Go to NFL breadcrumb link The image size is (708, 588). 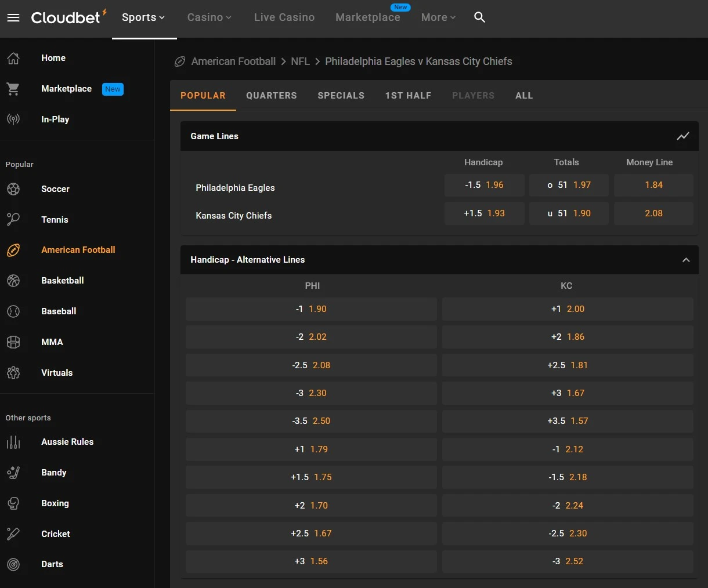pos(301,61)
